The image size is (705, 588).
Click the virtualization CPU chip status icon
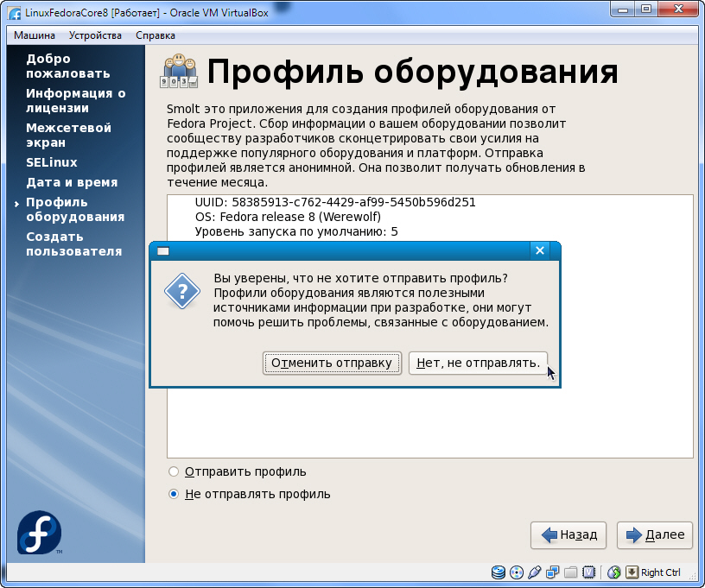[x=588, y=572]
